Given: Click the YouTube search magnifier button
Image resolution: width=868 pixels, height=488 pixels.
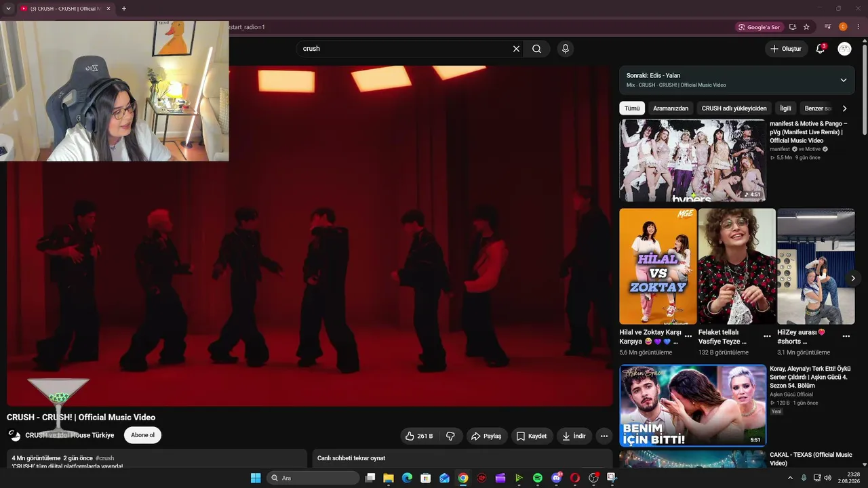Looking at the screenshot, I should pyautogui.click(x=536, y=49).
